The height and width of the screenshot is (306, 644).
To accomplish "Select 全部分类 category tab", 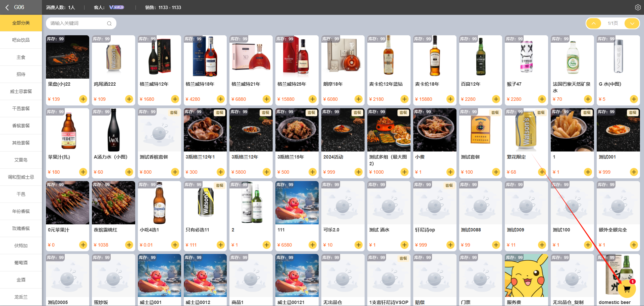I will coord(21,23).
